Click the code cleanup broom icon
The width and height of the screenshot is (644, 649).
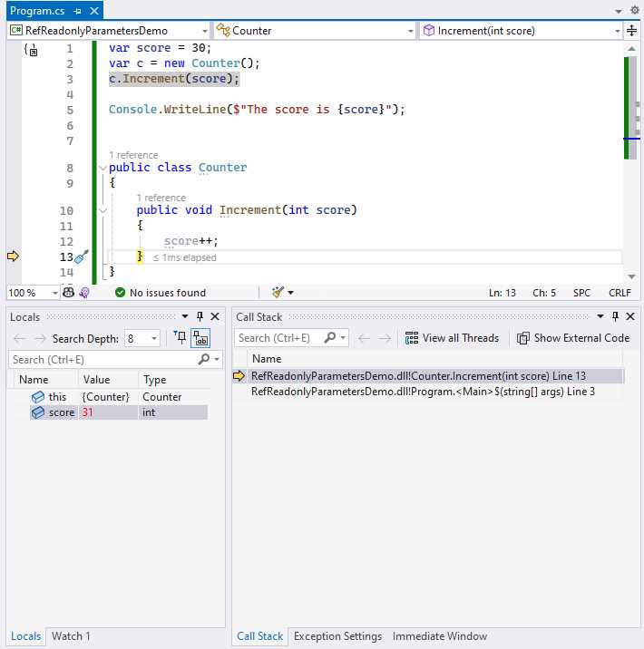click(278, 293)
